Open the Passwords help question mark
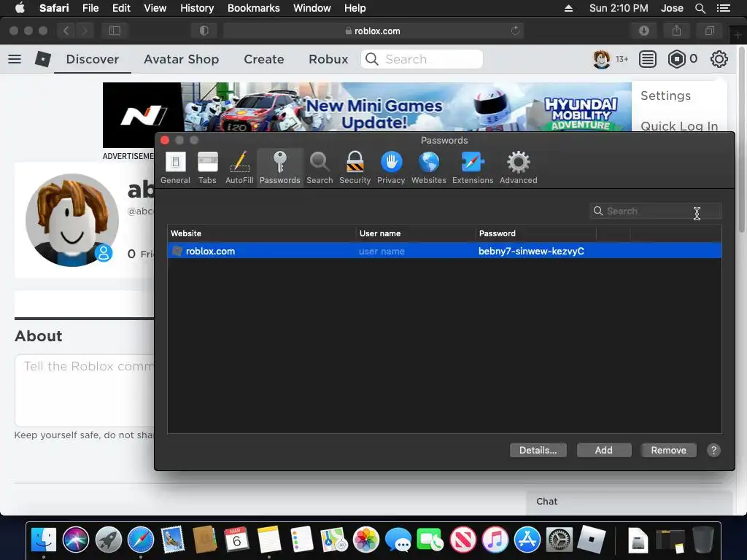The width and height of the screenshot is (747, 560). click(x=713, y=450)
